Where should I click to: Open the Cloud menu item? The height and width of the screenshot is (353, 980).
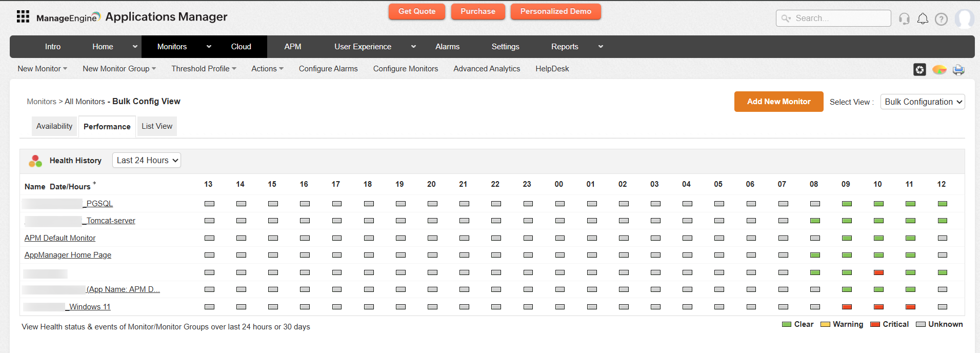coord(241,47)
